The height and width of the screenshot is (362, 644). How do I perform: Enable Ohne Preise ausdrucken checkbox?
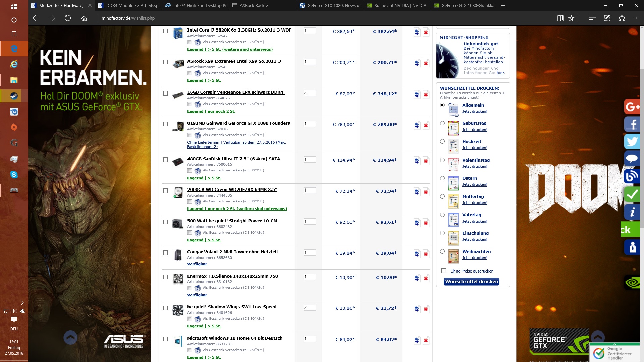click(x=444, y=271)
